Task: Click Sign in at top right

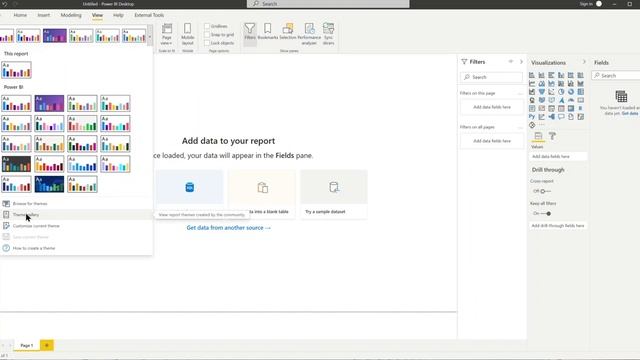Action: [x=586, y=4]
